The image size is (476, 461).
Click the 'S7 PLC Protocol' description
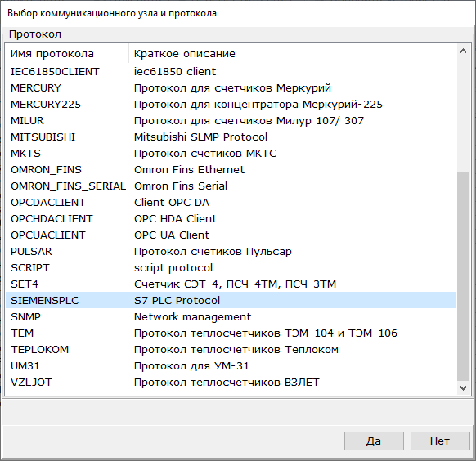tap(177, 300)
